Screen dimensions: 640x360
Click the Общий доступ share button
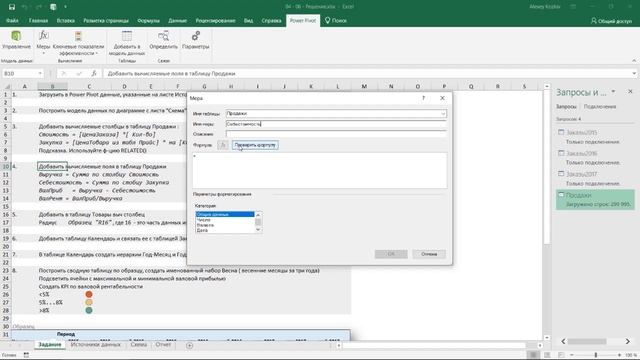click(x=611, y=20)
